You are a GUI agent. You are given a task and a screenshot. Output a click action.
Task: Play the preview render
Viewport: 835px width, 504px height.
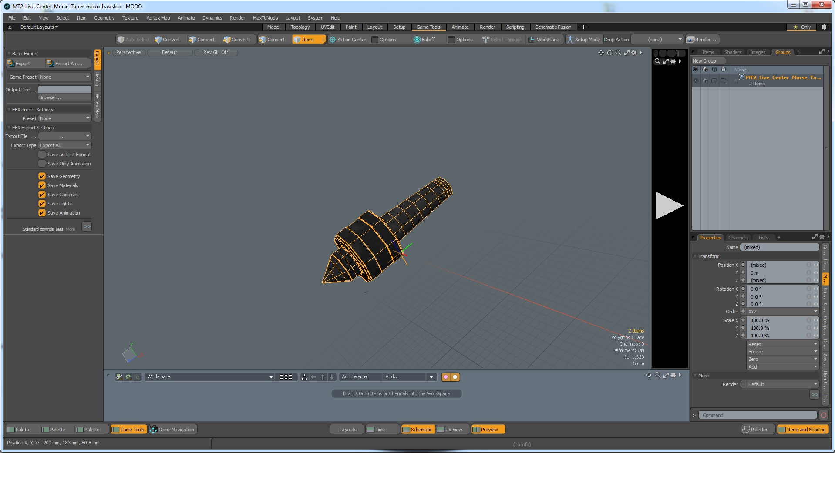click(669, 205)
